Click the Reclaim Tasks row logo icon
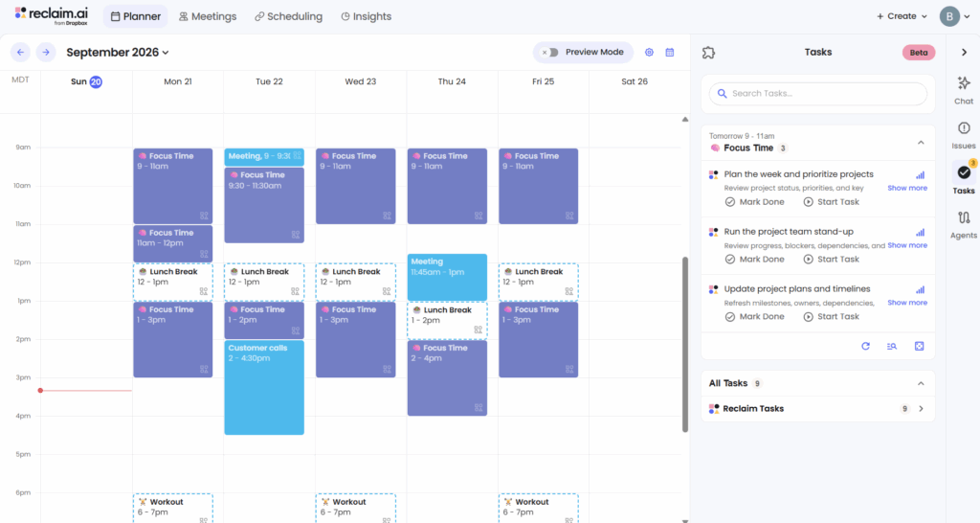 (x=714, y=409)
